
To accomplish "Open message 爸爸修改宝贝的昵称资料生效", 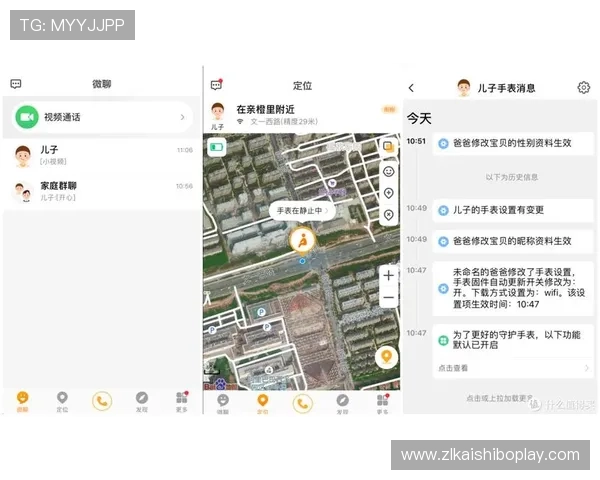I will point(513,241).
